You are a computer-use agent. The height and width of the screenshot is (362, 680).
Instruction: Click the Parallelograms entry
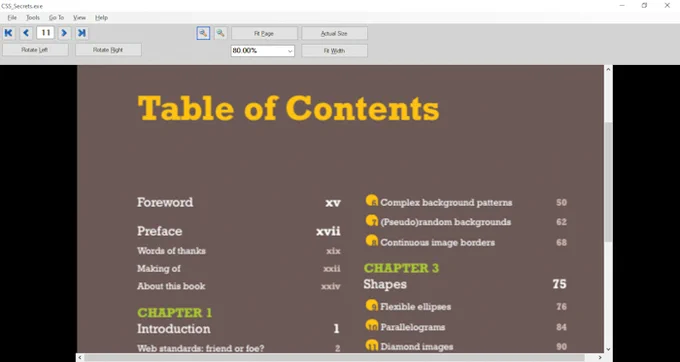coord(412,327)
